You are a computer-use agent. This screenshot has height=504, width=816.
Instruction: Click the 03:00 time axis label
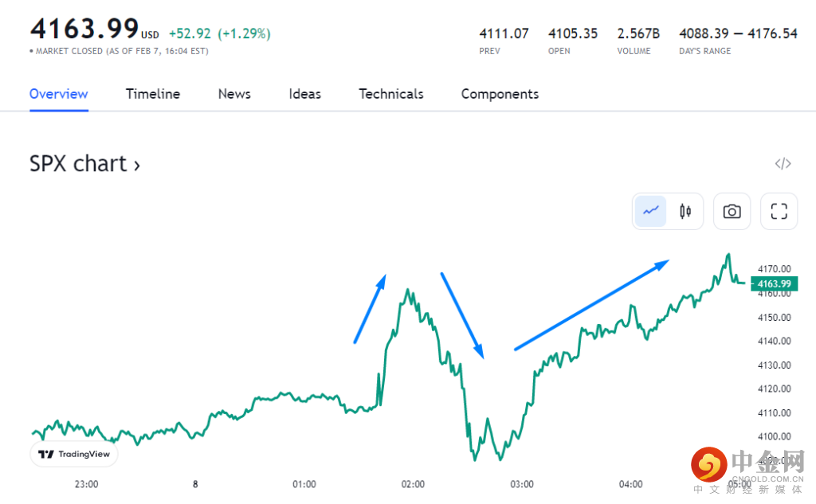[521, 484]
